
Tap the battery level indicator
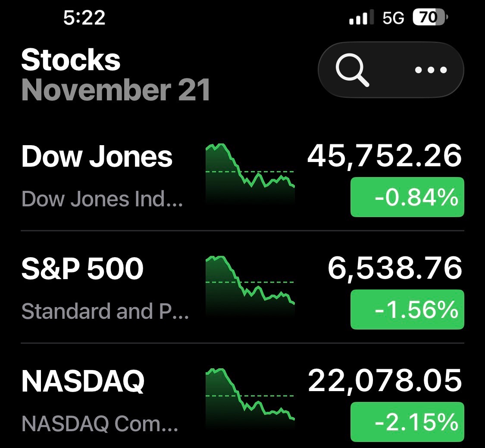430,18
